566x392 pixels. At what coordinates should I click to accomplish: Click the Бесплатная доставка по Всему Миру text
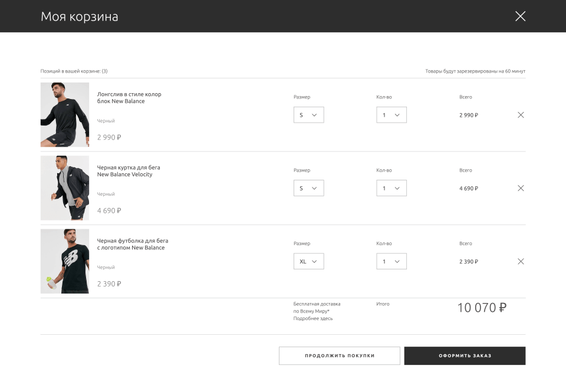tap(317, 307)
